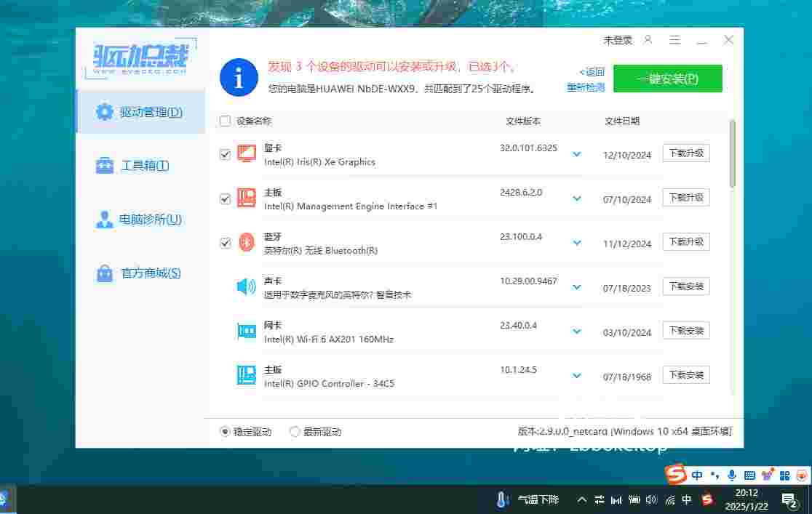The height and width of the screenshot is (514, 812).
Task: Click the 文件日期 column header
Action: click(x=622, y=121)
